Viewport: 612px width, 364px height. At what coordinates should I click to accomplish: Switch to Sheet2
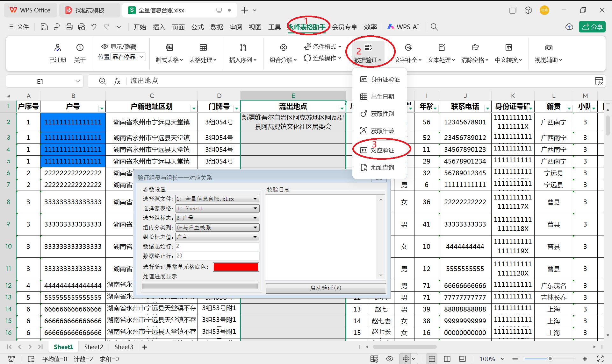pyautogui.click(x=93, y=347)
